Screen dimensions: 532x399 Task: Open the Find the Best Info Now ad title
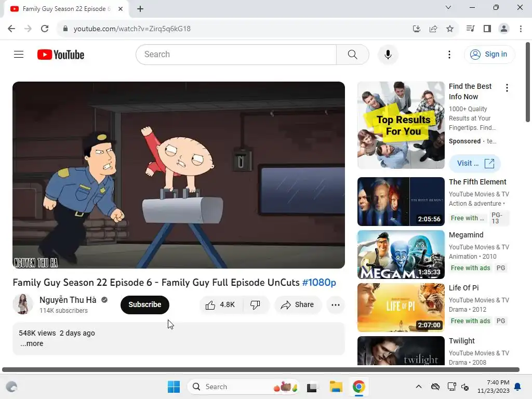(x=470, y=91)
